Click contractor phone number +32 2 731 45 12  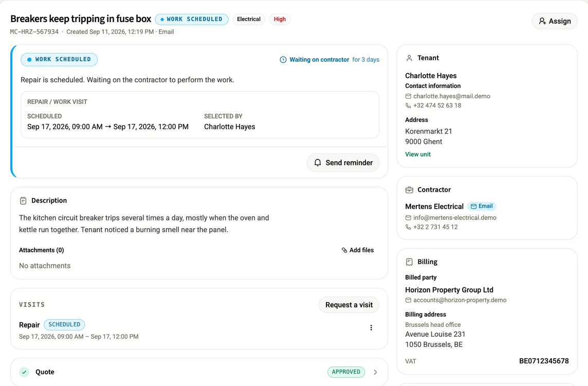(x=435, y=227)
